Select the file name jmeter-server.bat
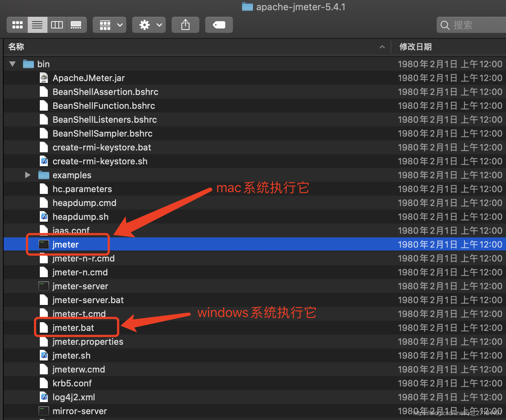Screen dimensions: 506x420 [x=88, y=300]
